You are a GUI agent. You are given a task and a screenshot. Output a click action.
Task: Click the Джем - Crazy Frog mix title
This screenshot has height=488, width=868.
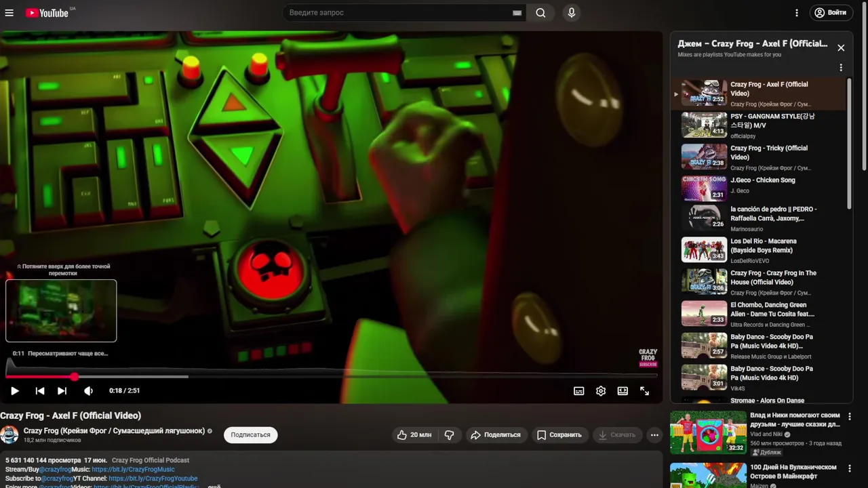point(753,44)
